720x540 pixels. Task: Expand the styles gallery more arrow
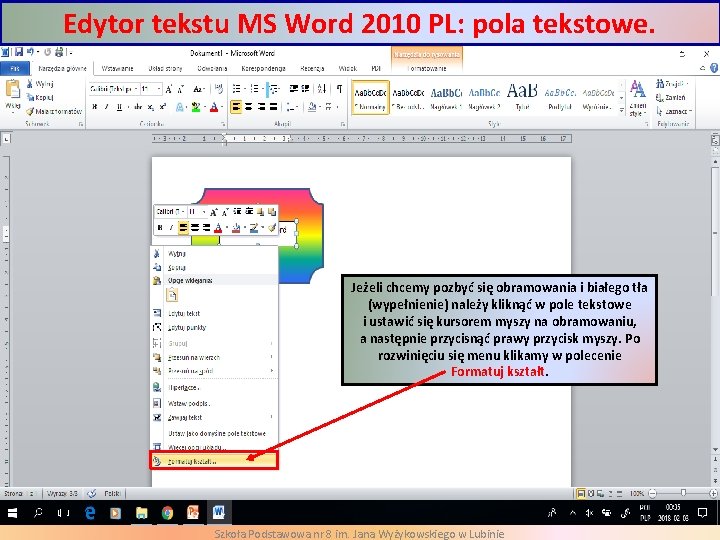(x=621, y=110)
